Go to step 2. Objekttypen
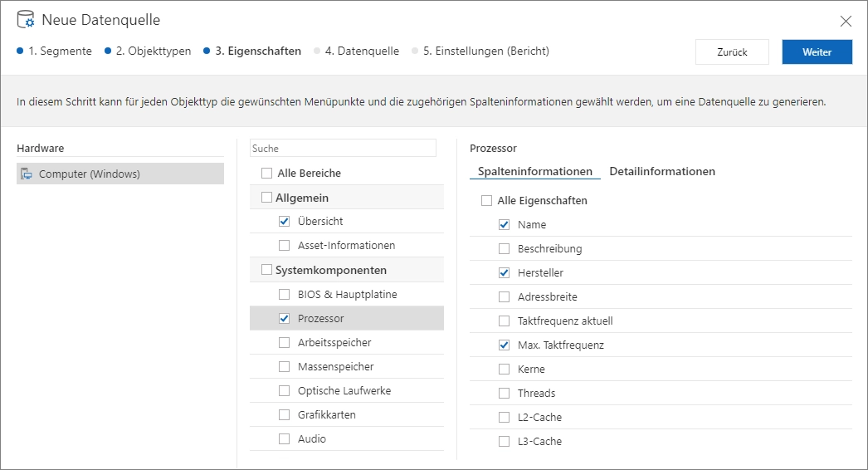The height and width of the screenshot is (470, 868). pyautogui.click(x=148, y=51)
